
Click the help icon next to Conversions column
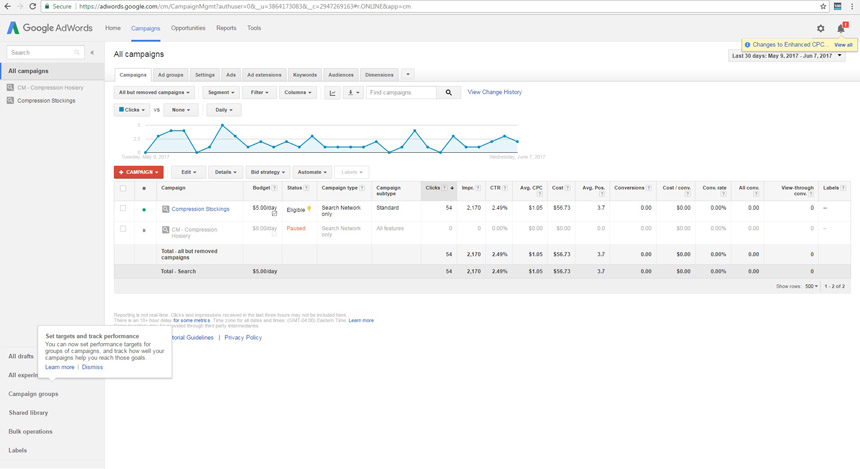[649, 188]
